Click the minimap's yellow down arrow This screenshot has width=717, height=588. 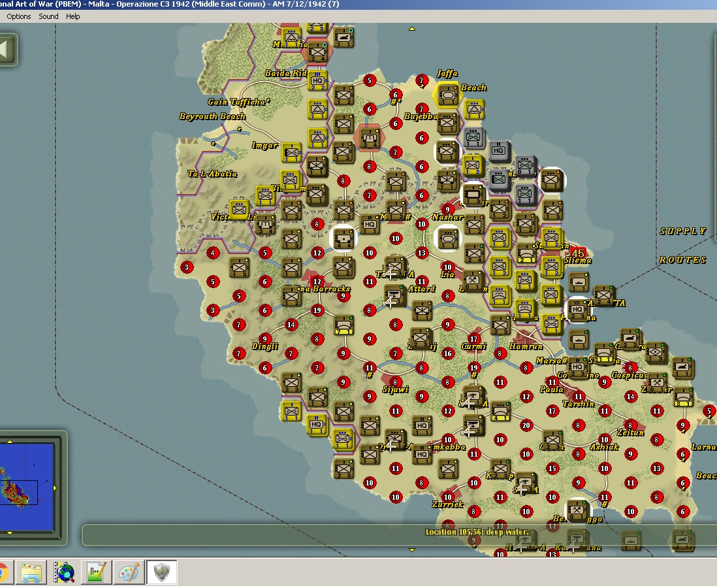tap(9, 532)
